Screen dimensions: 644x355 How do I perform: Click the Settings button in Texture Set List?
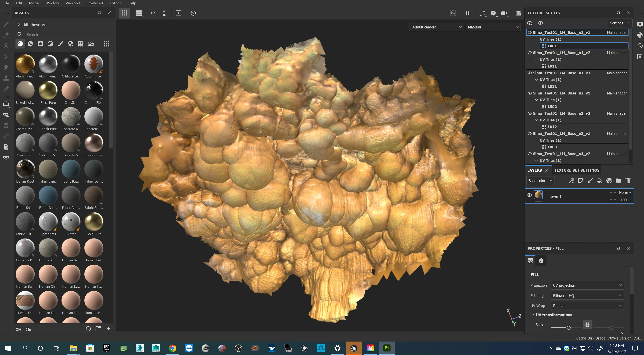[x=619, y=23]
